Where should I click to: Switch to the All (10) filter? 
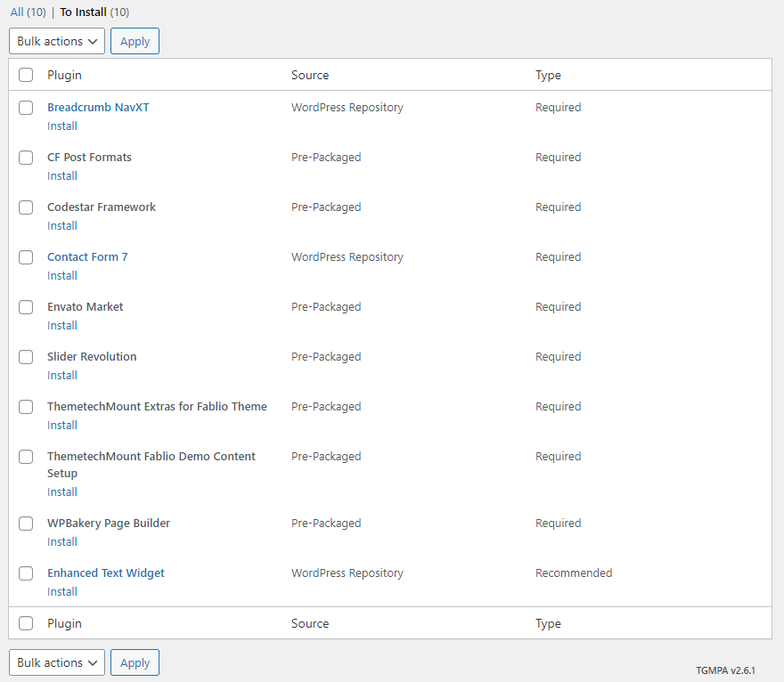point(28,12)
